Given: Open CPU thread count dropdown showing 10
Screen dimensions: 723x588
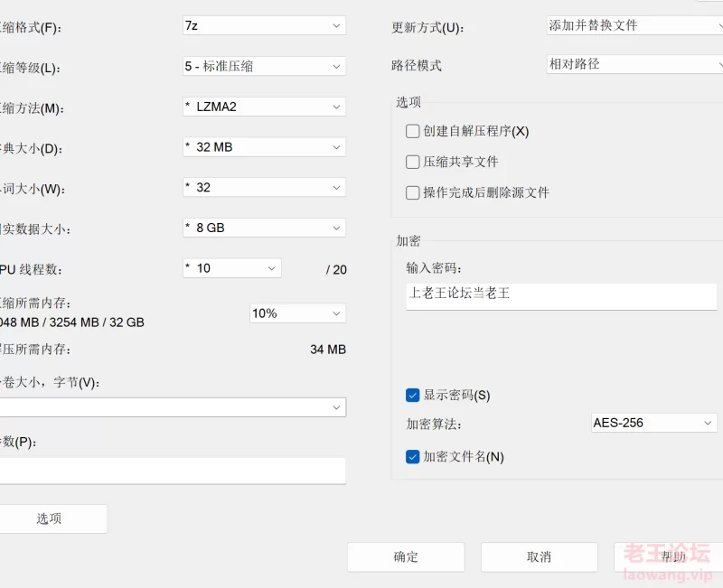Looking at the screenshot, I should (232, 268).
